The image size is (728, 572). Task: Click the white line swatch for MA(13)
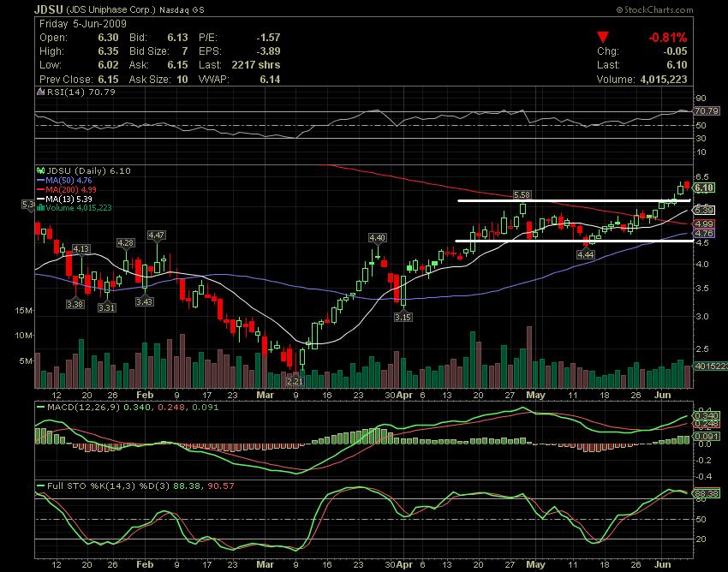coord(41,199)
